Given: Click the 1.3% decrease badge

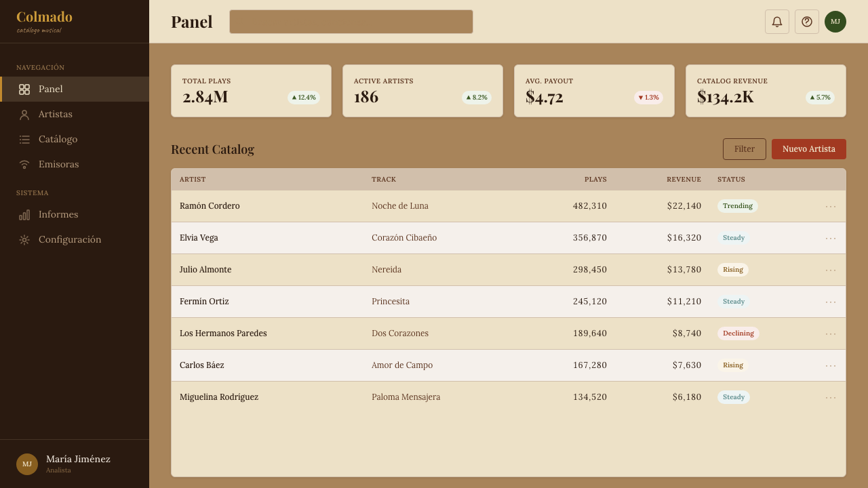Looking at the screenshot, I should pyautogui.click(x=648, y=98).
